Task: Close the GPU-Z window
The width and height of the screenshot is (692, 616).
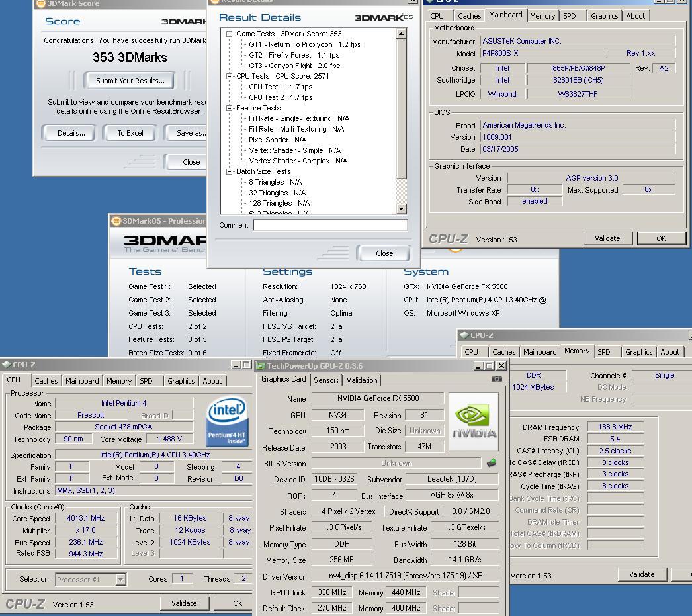Action: click(x=501, y=366)
